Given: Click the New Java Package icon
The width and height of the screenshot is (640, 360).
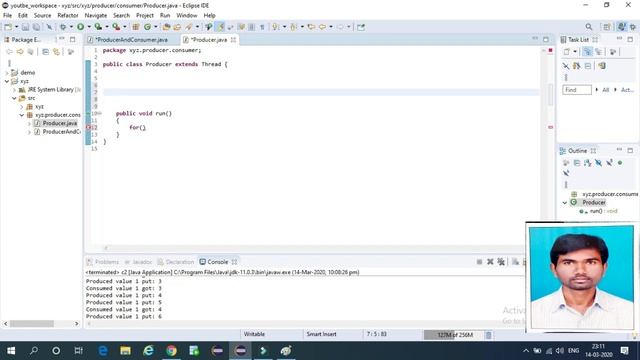Looking at the screenshot, I should coord(136,27).
